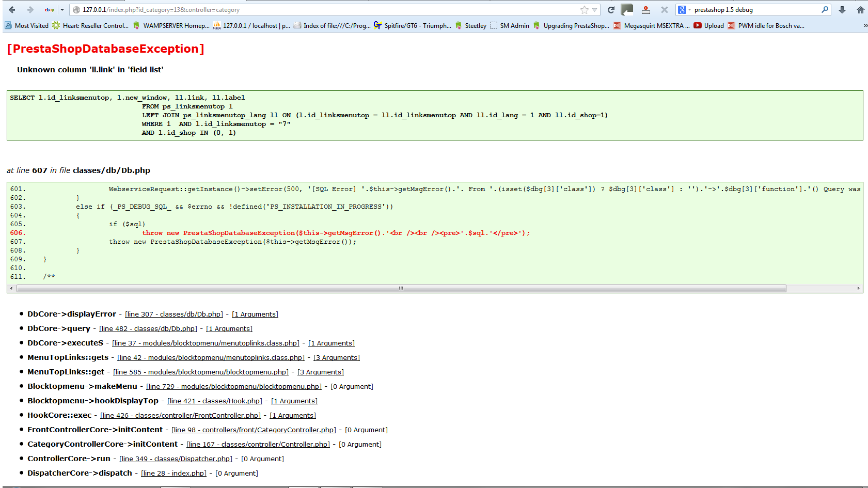Screen dimensions: 868x488
Task: Click the WAMPSERVER bookmark favicon
Action: 136,26
